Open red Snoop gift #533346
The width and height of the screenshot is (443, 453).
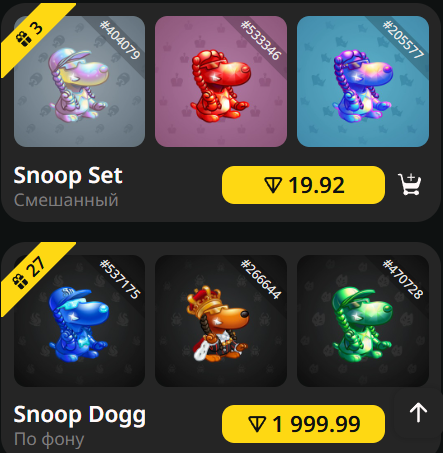221,81
